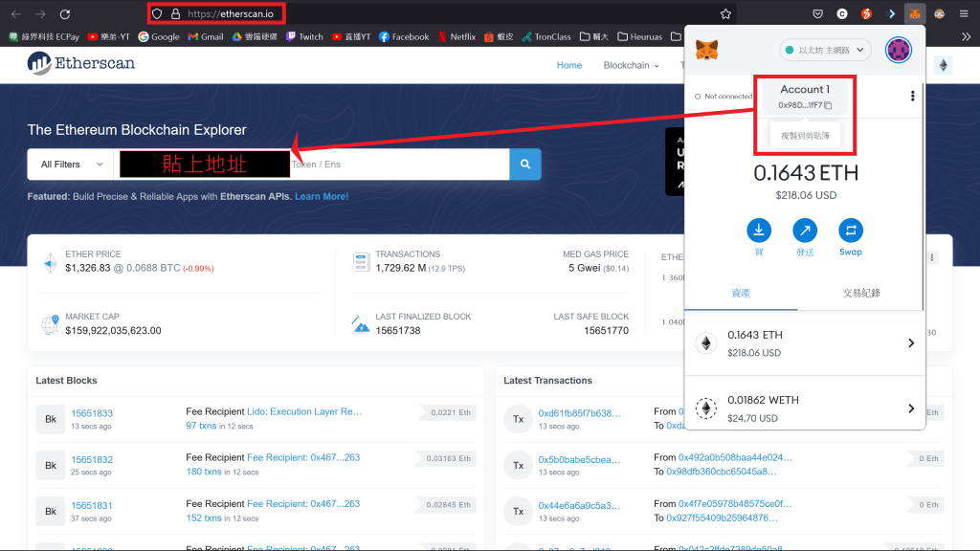Click the Etherscan logo
This screenshot has width=980, height=551.
pyautogui.click(x=81, y=63)
